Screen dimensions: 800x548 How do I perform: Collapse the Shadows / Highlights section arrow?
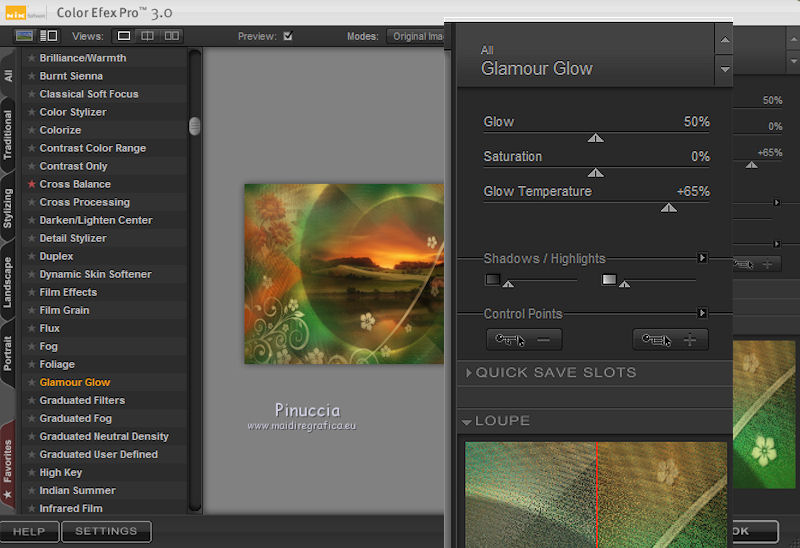[702, 258]
